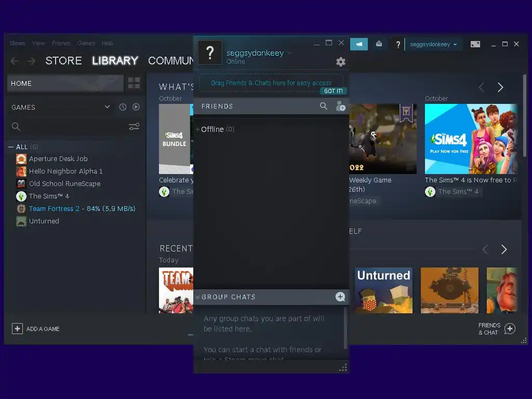Sort by recent activity clock icon

[x=123, y=107]
